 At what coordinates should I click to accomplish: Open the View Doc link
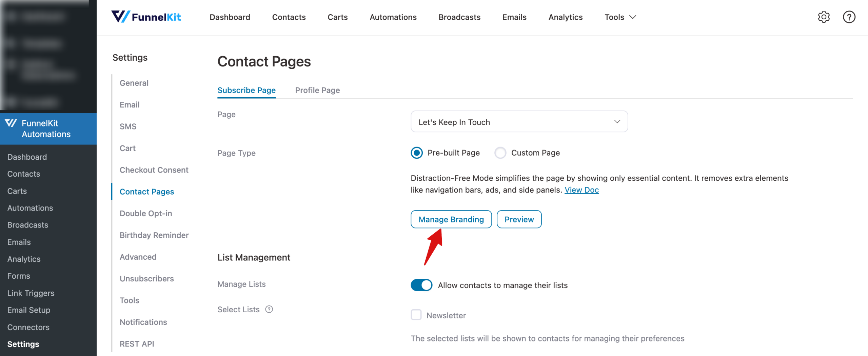581,190
